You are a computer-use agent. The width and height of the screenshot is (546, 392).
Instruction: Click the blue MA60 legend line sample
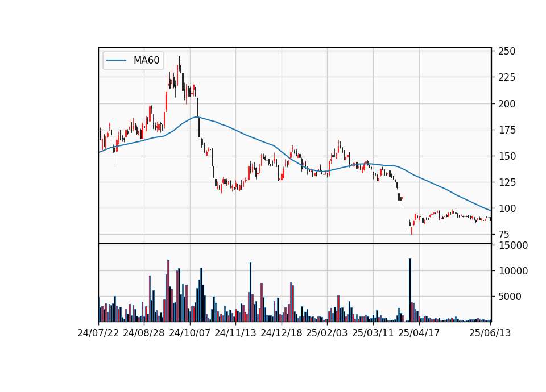pyautogui.click(x=116, y=60)
